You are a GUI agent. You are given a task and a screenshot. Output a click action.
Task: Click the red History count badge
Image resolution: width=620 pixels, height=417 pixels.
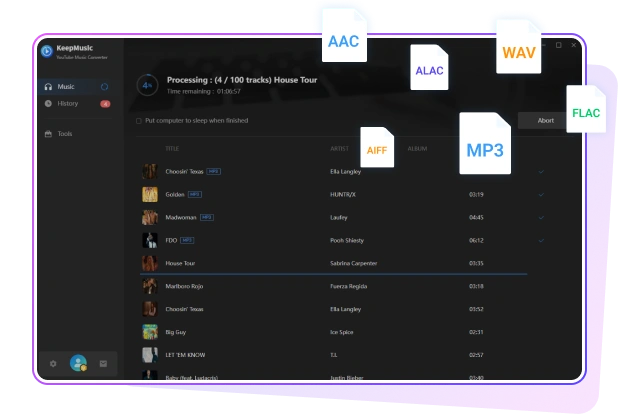pos(105,104)
